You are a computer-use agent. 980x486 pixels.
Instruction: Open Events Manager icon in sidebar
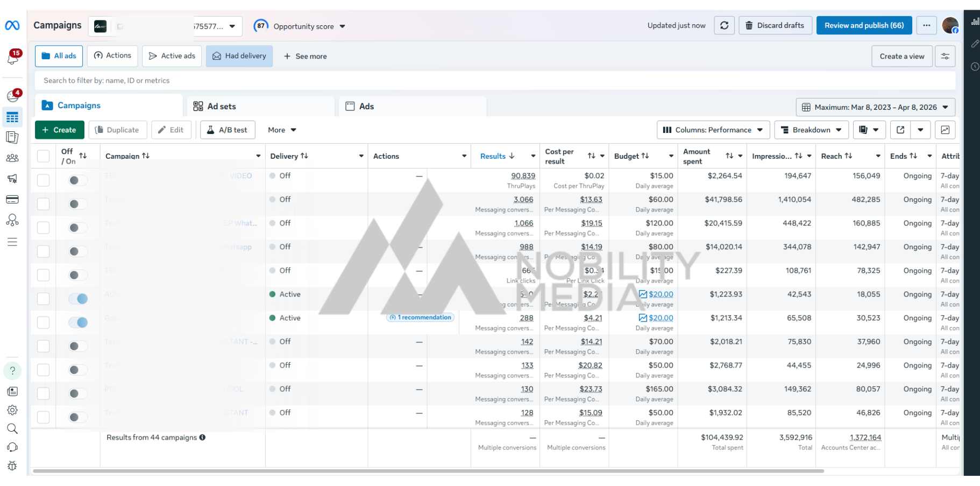[x=12, y=220]
